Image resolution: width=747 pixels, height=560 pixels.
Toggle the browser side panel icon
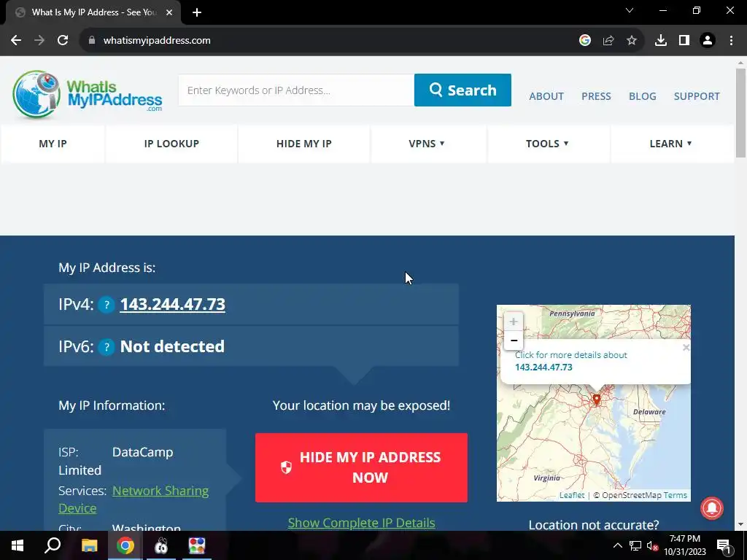[x=684, y=41]
